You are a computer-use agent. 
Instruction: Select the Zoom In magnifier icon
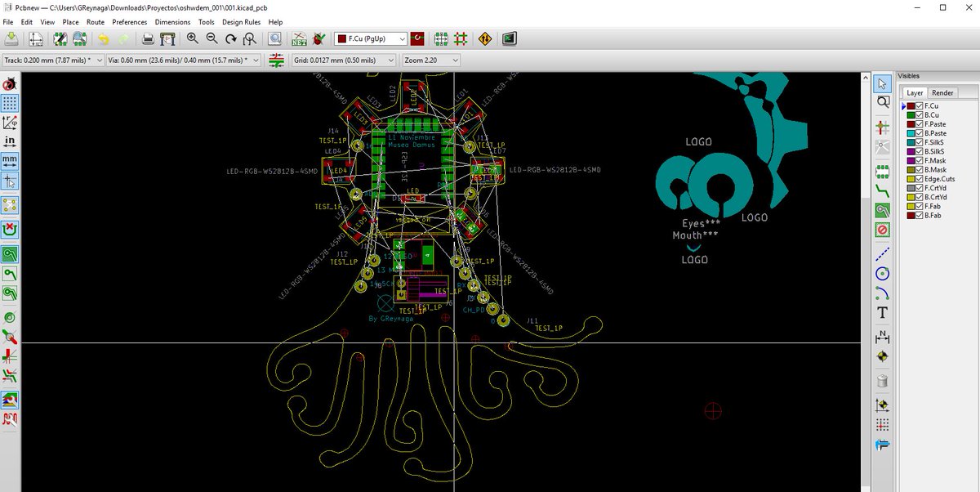click(193, 38)
